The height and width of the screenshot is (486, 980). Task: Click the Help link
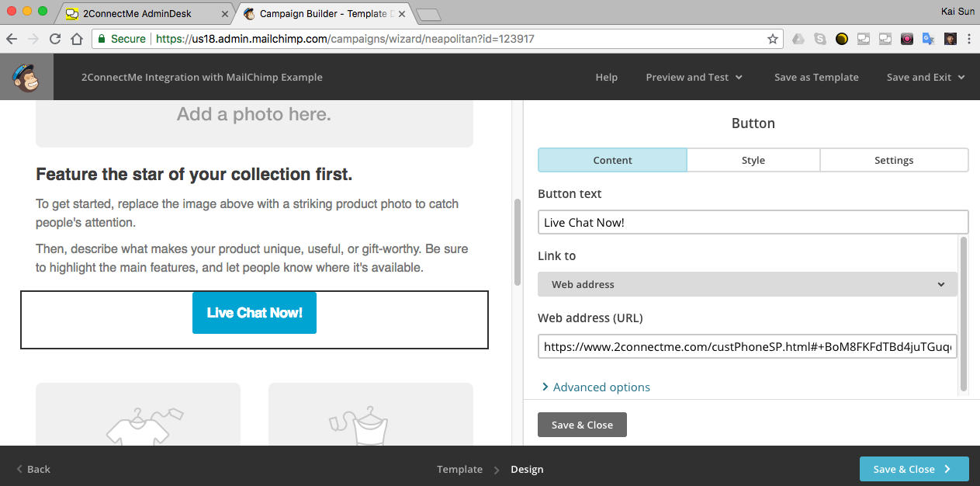pyautogui.click(x=607, y=77)
